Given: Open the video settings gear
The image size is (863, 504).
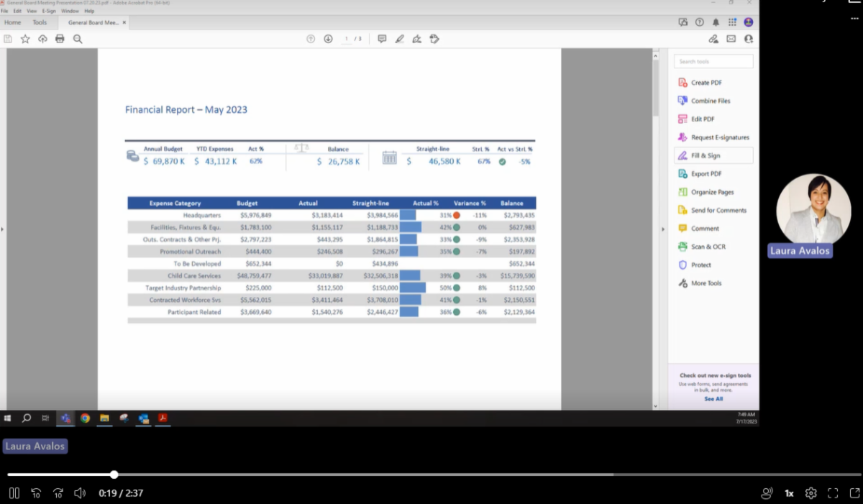Looking at the screenshot, I should [811, 493].
